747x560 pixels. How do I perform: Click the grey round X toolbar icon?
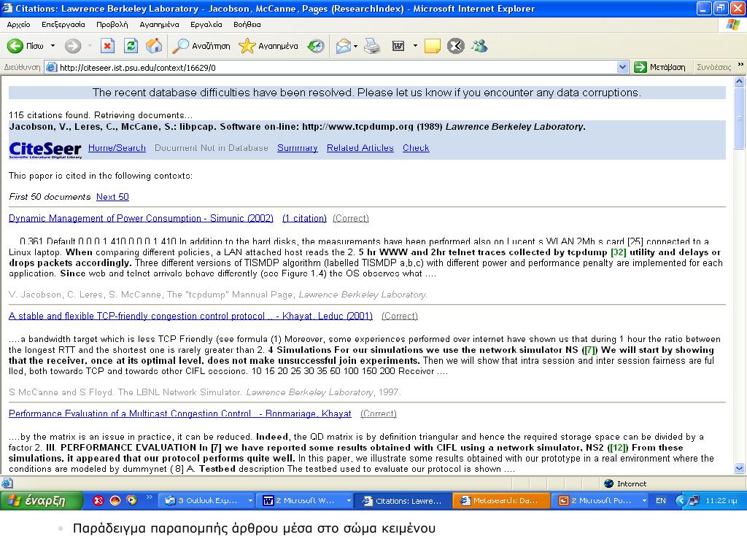[x=455, y=46]
